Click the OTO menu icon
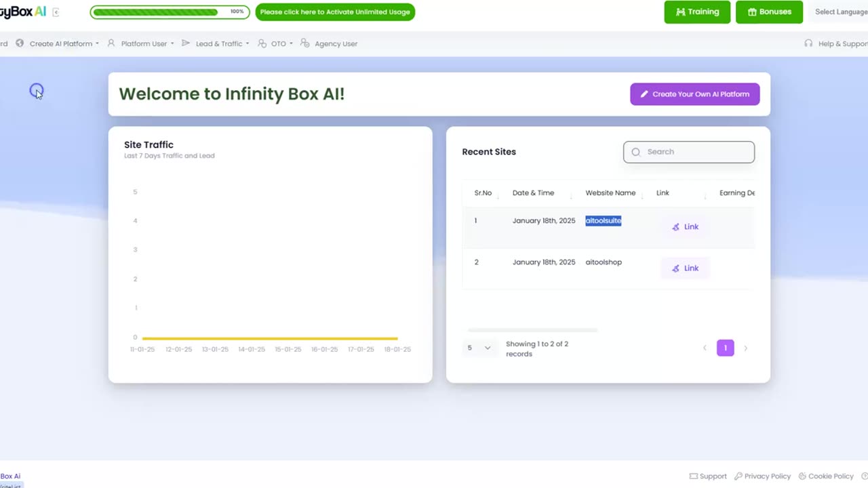868x488 pixels. [x=262, y=43]
